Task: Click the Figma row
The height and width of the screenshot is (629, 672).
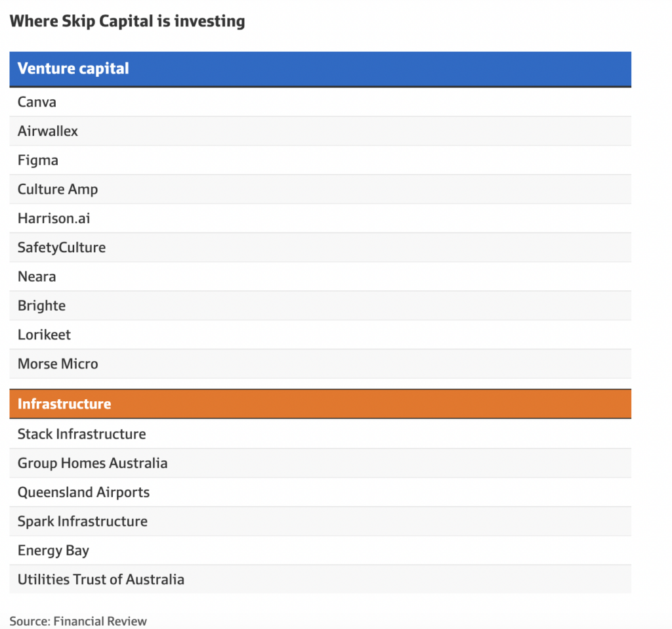Action: click(38, 160)
